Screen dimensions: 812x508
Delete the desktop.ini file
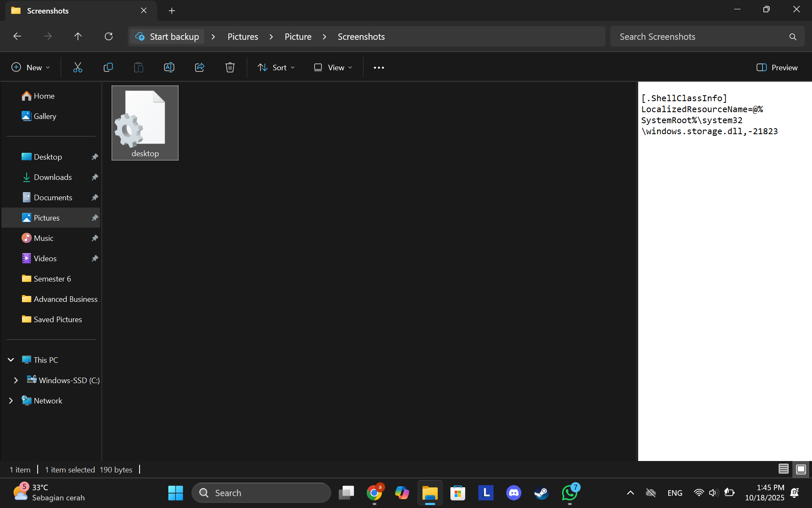(x=230, y=67)
